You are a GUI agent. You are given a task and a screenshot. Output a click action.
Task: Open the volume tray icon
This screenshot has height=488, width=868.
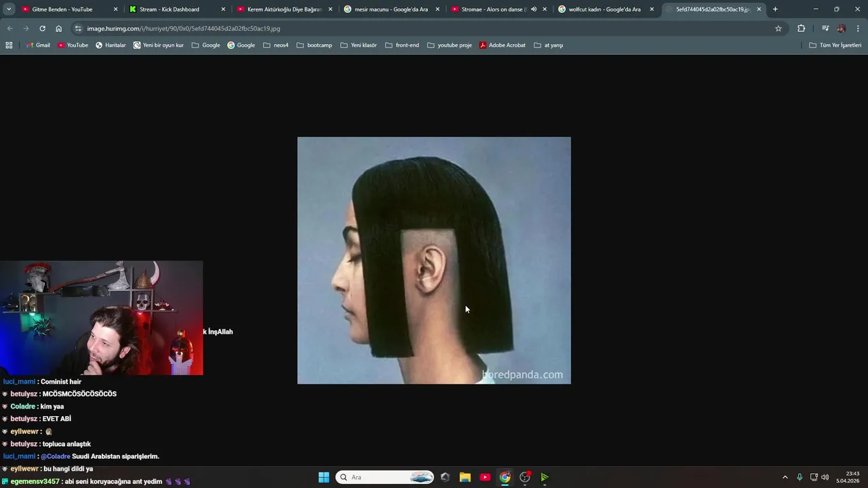[825, 477]
